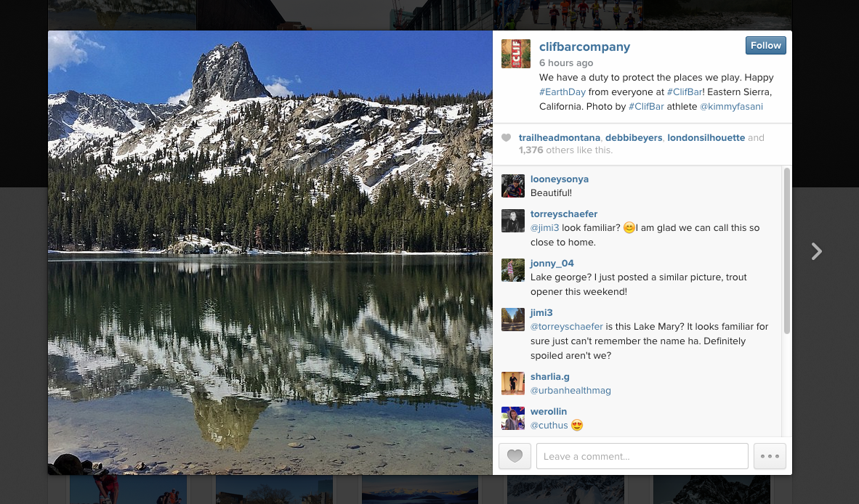
Task: Click the heart like button beside comment box
Action: pos(515,456)
